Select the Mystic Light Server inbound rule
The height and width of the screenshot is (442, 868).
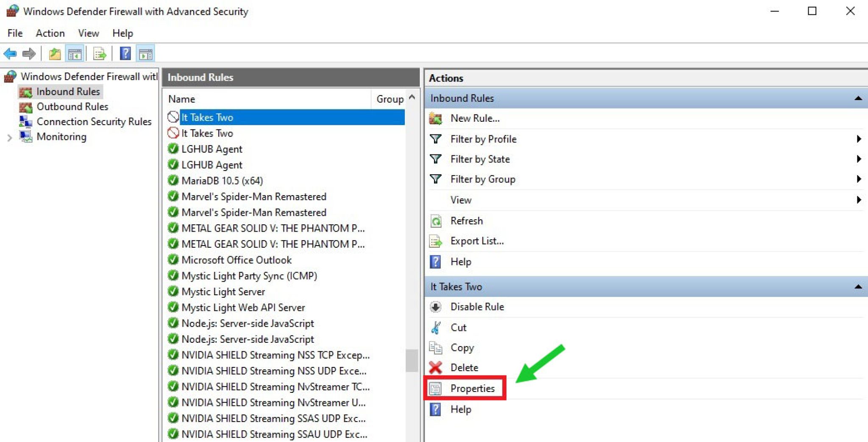(x=223, y=291)
